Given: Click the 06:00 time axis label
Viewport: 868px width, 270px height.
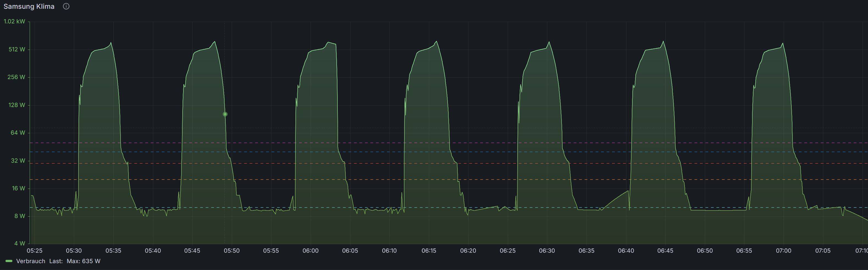Looking at the screenshot, I should (310, 251).
